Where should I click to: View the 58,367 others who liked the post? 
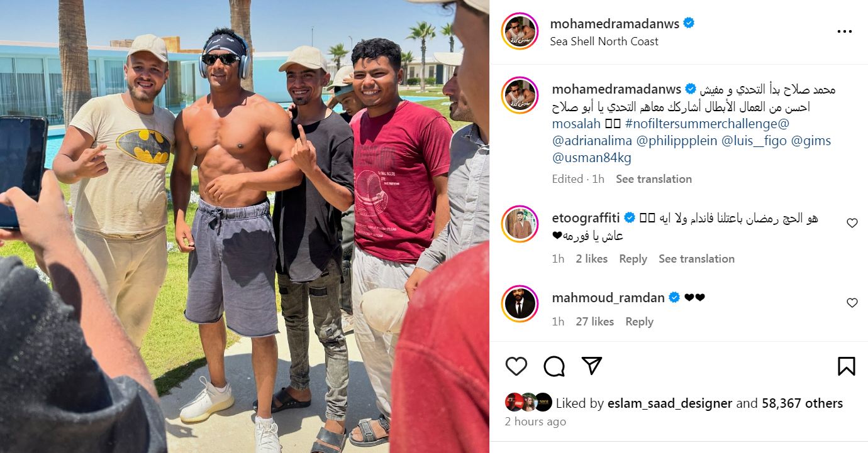click(x=802, y=403)
